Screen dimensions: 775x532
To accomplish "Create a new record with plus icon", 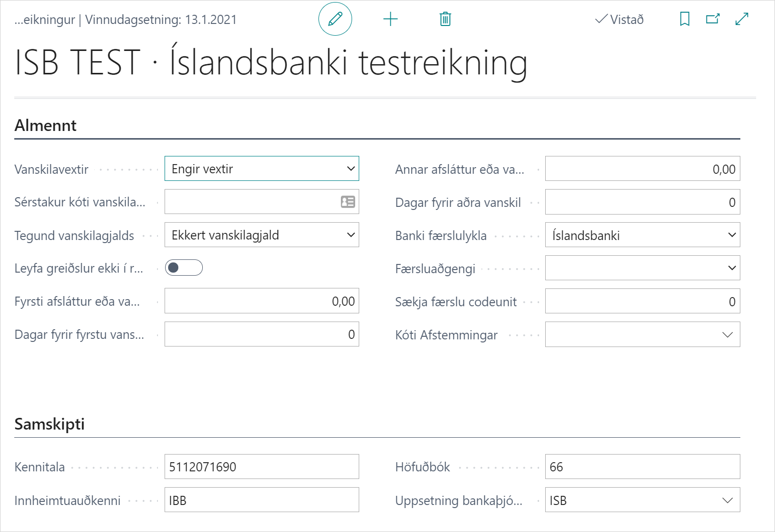I will (390, 19).
